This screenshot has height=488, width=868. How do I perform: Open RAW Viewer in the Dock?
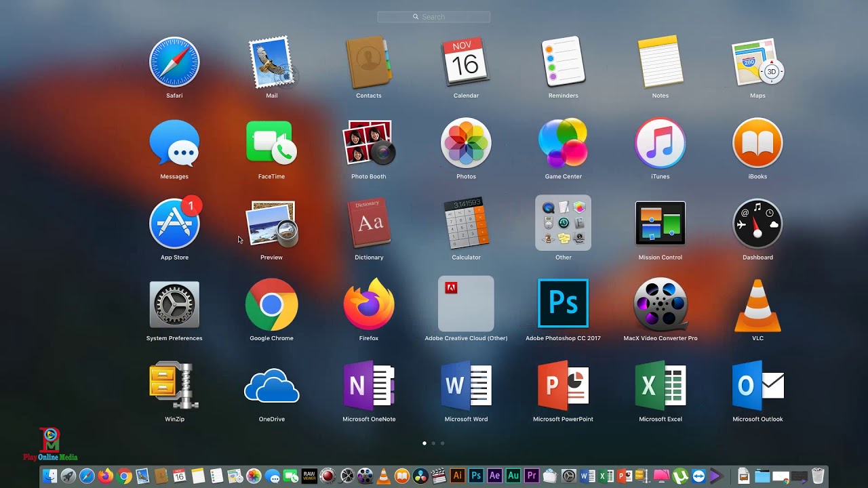tap(309, 476)
